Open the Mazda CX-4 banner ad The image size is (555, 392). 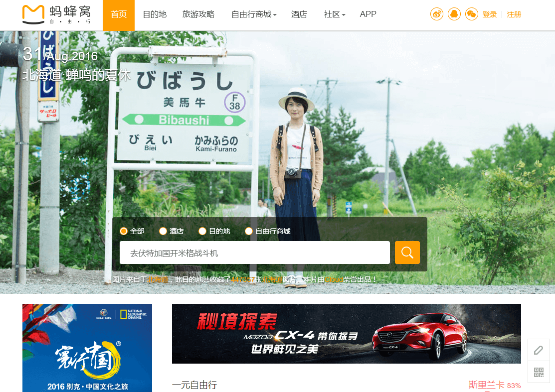pyautogui.click(x=346, y=333)
